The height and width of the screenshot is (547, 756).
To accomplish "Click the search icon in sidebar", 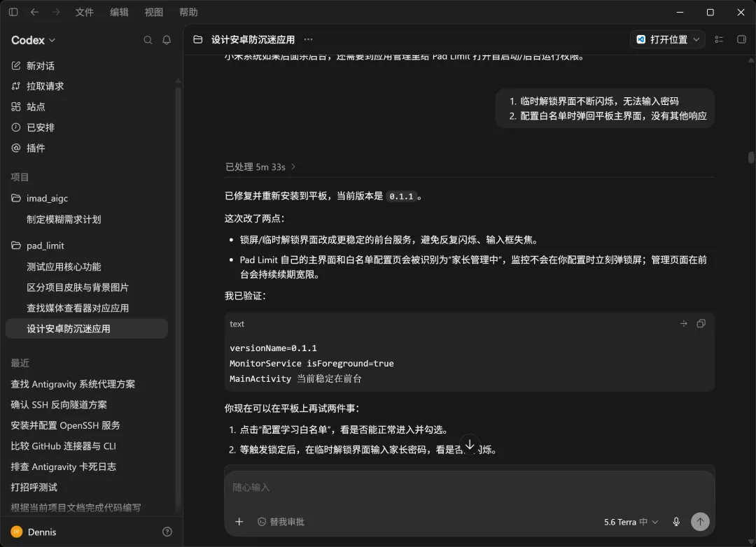I will 148,40.
